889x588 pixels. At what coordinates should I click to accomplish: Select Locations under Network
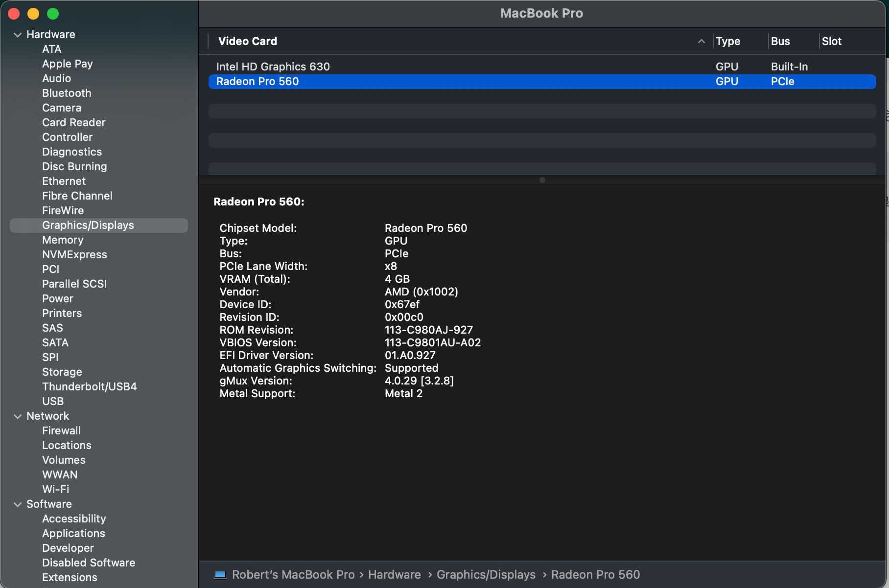coord(67,446)
